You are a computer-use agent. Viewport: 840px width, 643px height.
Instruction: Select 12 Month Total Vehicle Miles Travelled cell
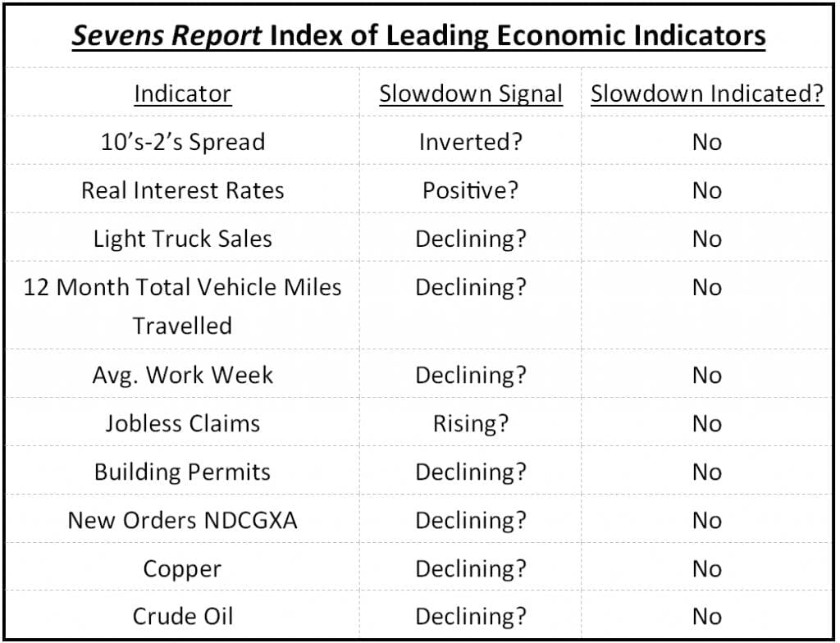(x=182, y=305)
